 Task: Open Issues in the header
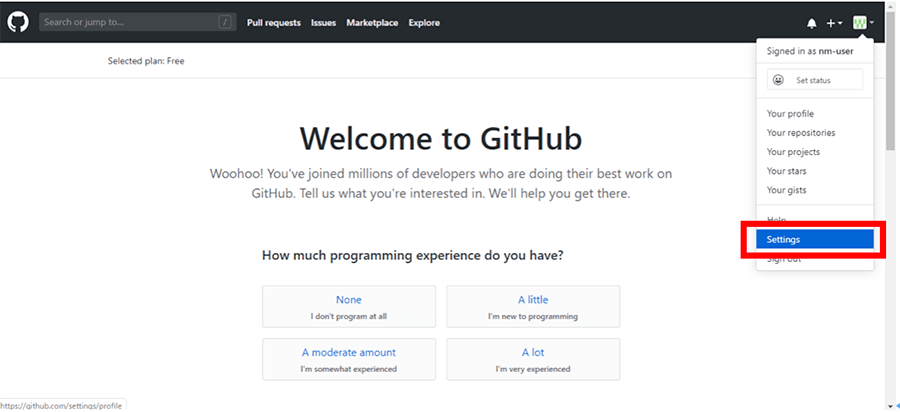click(324, 23)
